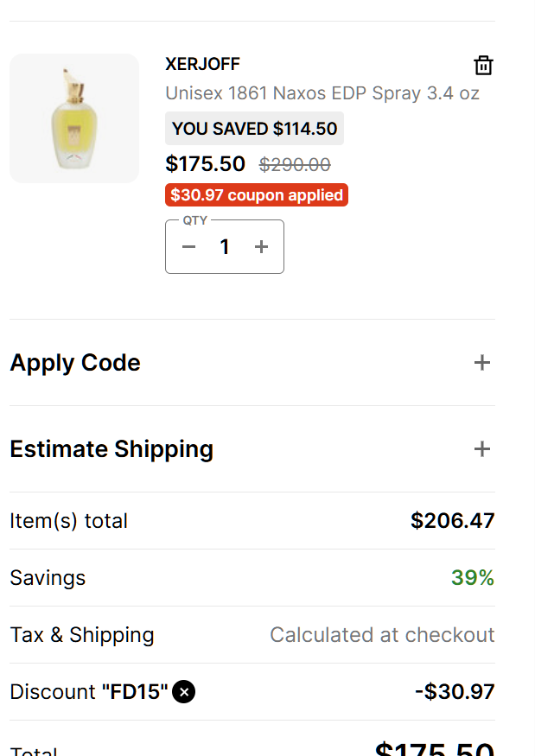Click the $30.97 coupon applied badge

click(x=257, y=195)
